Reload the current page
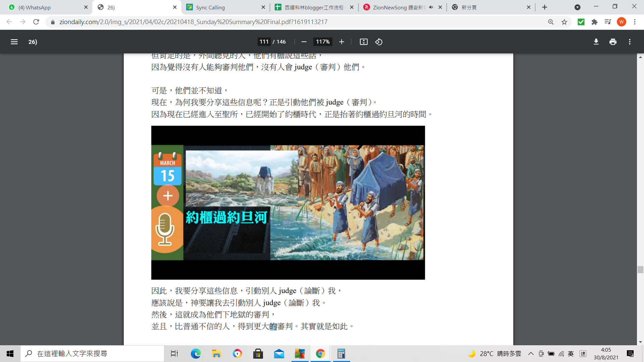 [x=36, y=22]
